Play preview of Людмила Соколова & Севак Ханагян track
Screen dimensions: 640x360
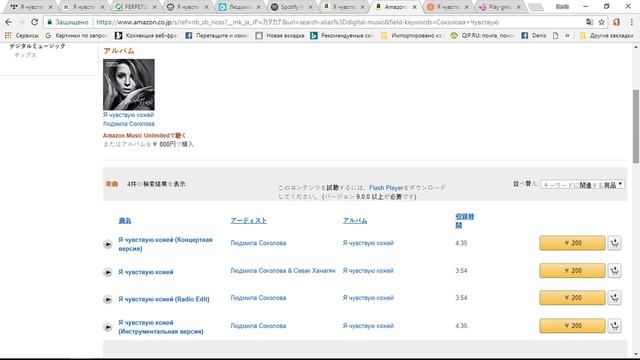(108, 272)
